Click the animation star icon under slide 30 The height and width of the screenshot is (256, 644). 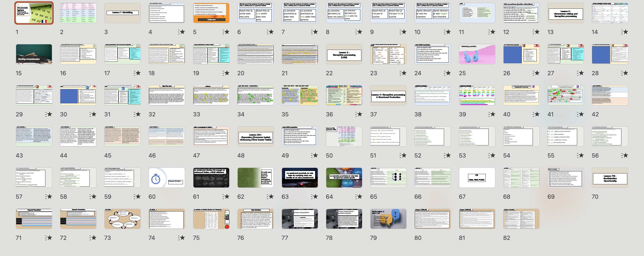coord(93,114)
